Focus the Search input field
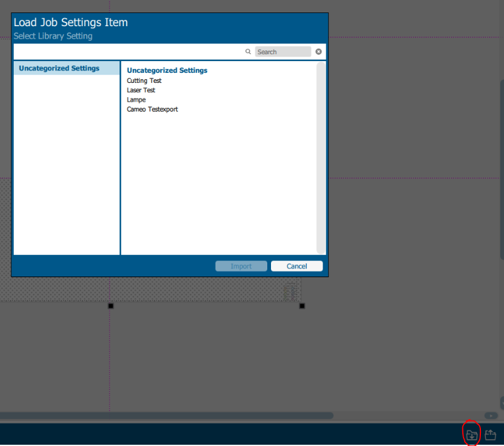The height and width of the screenshot is (446, 504). coord(283,52)
